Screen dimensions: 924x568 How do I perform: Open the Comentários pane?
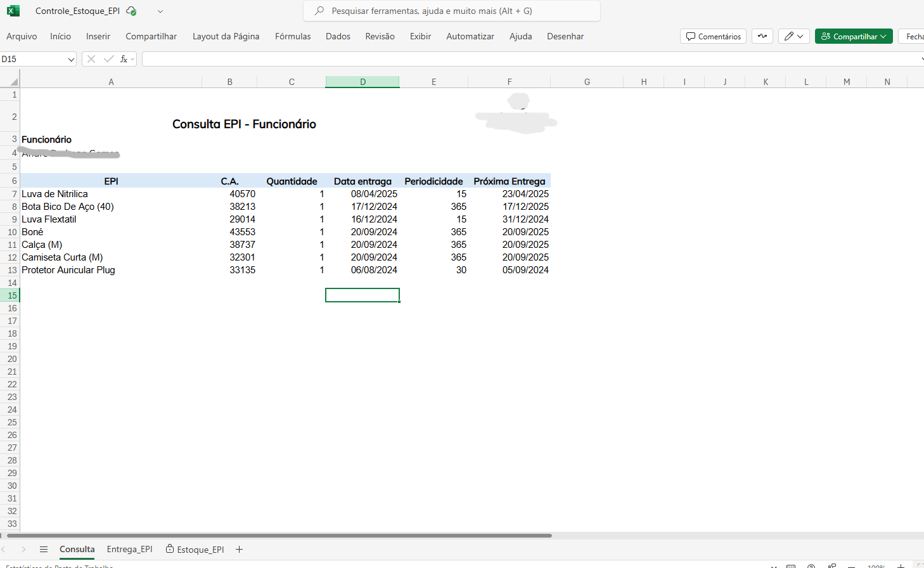[714, 36]
